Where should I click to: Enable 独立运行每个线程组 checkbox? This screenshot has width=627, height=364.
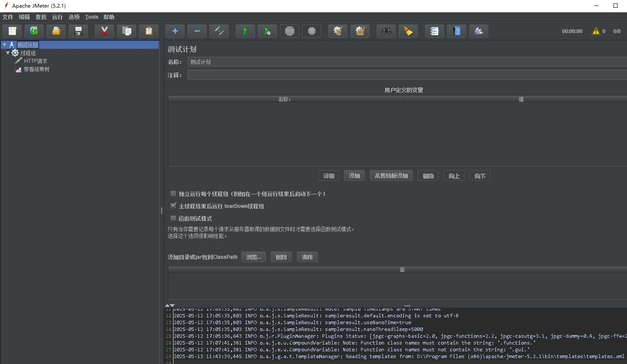[173, 193]
